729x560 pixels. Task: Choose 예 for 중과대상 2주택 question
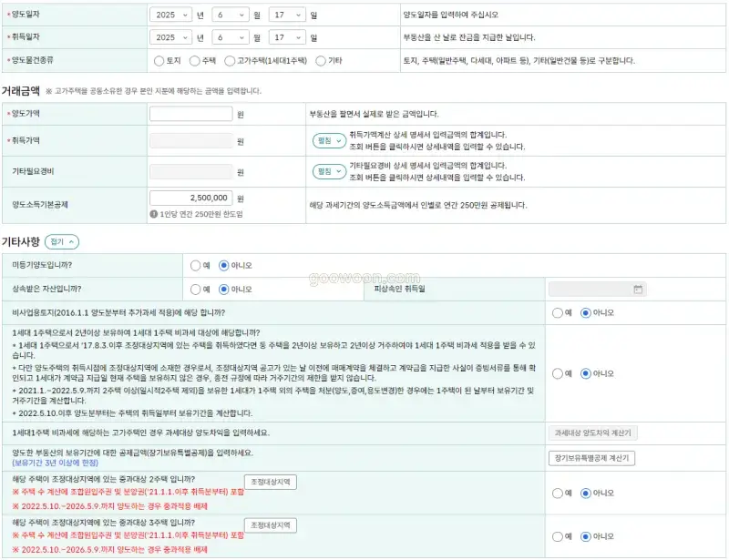[x=558, y=494]
